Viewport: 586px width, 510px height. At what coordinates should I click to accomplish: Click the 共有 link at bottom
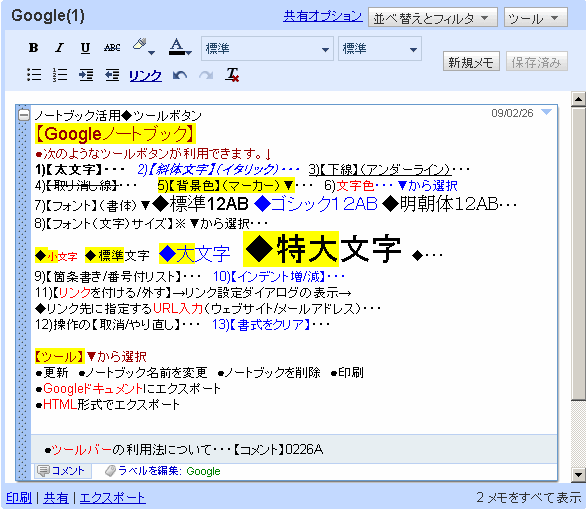[56, 498]
